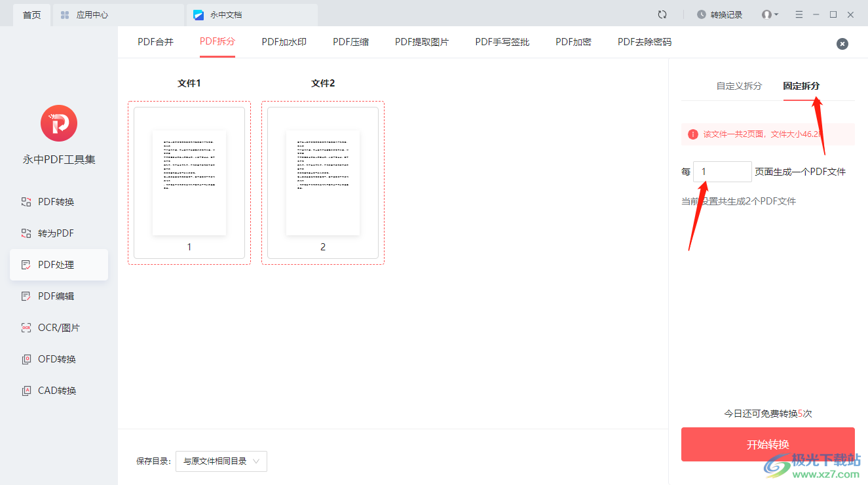Click the 今日还可免费转换5次 text
The image size is (868, 485).
(768, 414)
